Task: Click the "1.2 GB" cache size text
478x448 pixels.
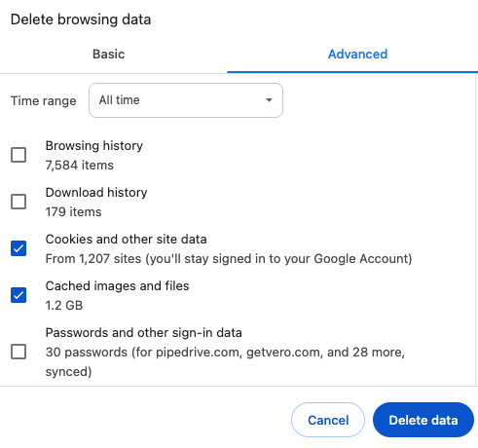Action: click(64, 306)
